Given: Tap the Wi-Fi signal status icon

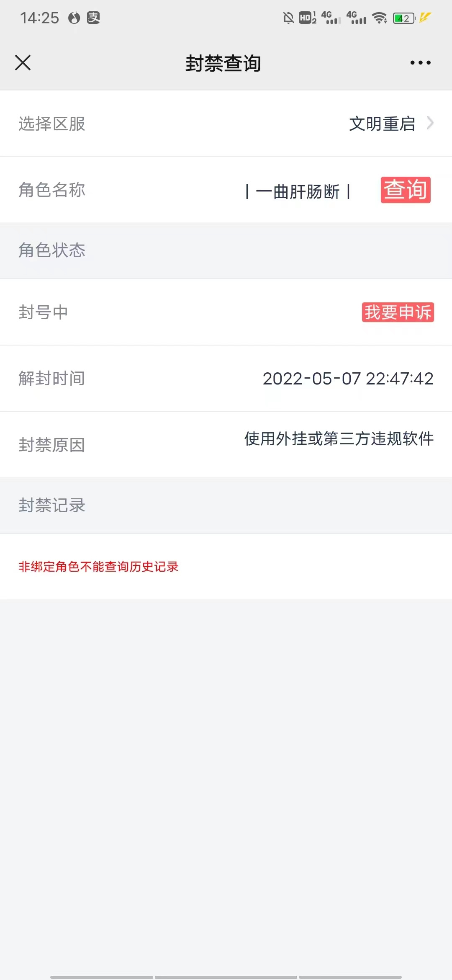Looking at the screenshot, I should [x=380, y=18].
